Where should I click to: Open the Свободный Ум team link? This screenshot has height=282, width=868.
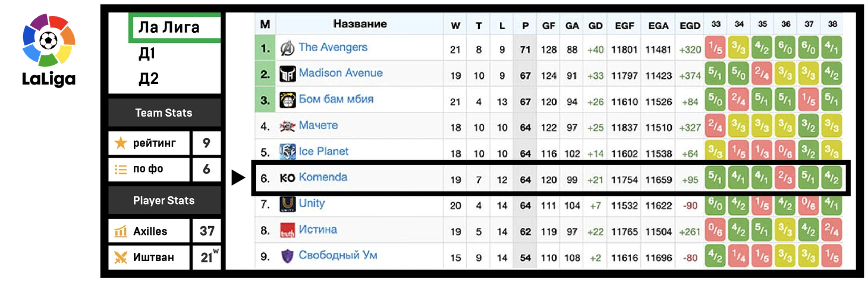click(x=338, y=255)
